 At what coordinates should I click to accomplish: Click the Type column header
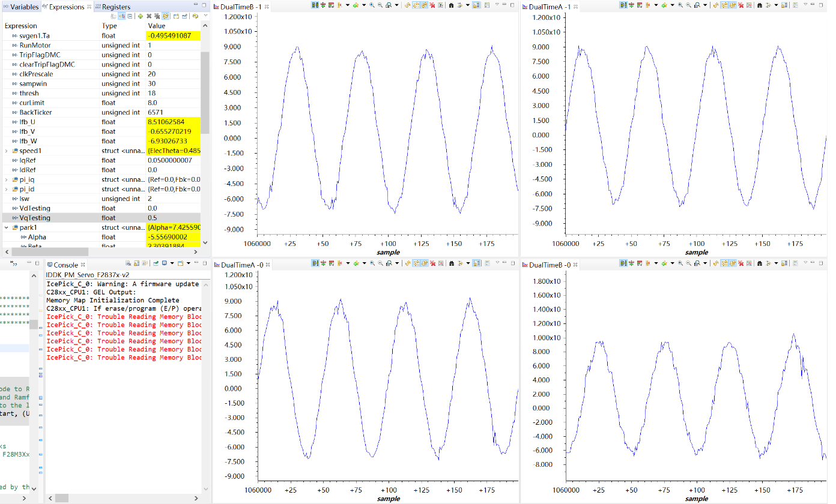coord(123,26)
